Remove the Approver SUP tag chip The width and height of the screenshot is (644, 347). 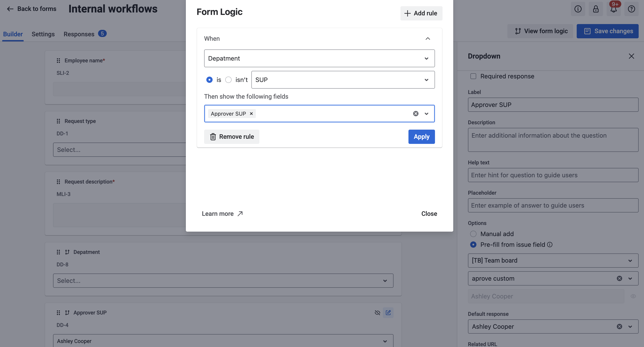pos(252,113)
